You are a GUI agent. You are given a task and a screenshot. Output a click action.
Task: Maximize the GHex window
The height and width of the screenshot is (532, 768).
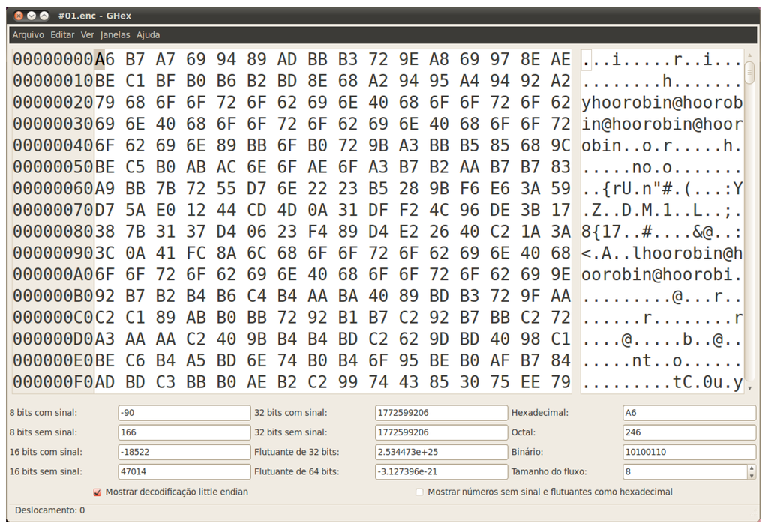[x=44, y=16]
